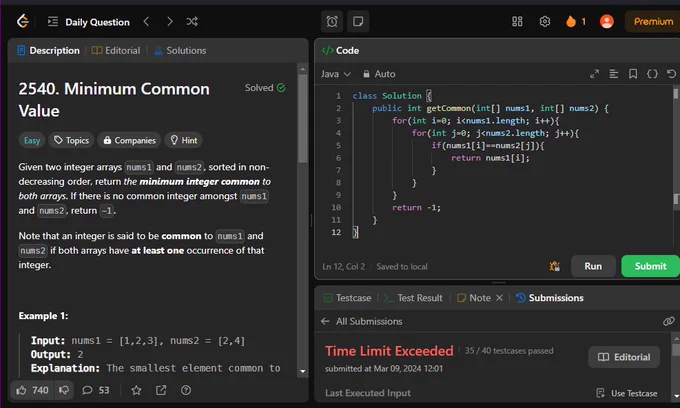Click the Easy difficulty tag
680x408 pixels.
32,140
